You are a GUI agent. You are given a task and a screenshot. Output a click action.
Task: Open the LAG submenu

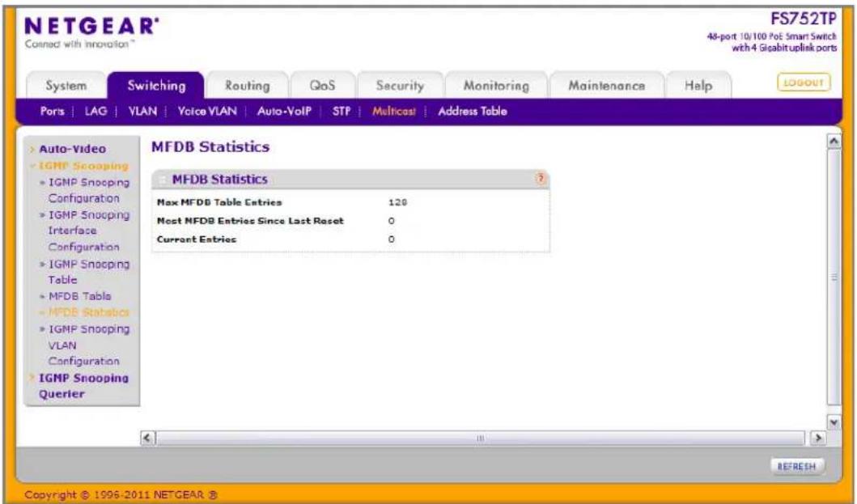click(x=95, y=111)
